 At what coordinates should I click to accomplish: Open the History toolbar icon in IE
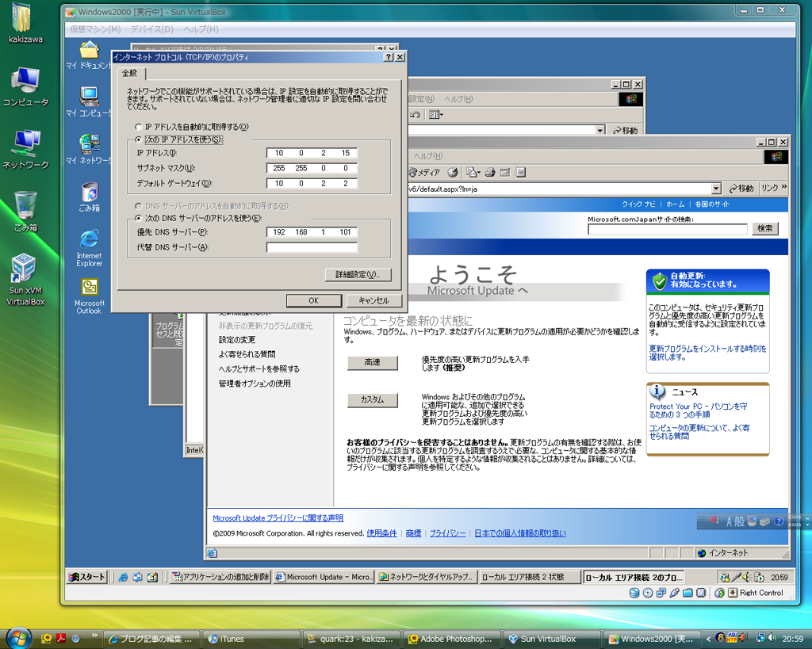click(x=453, y=172)
